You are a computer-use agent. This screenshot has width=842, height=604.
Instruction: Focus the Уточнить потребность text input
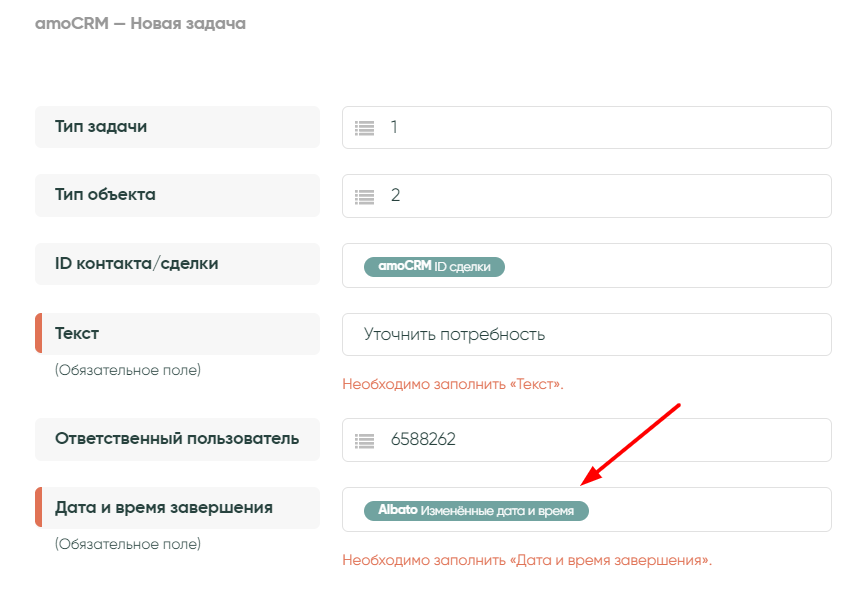pyautogui.click(x=586, y=334)
